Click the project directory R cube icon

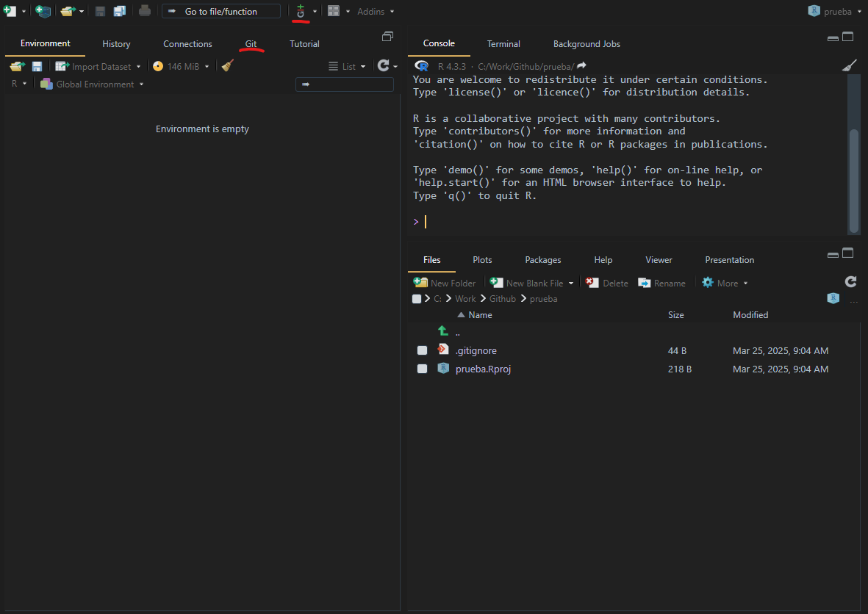click(833, 298)
